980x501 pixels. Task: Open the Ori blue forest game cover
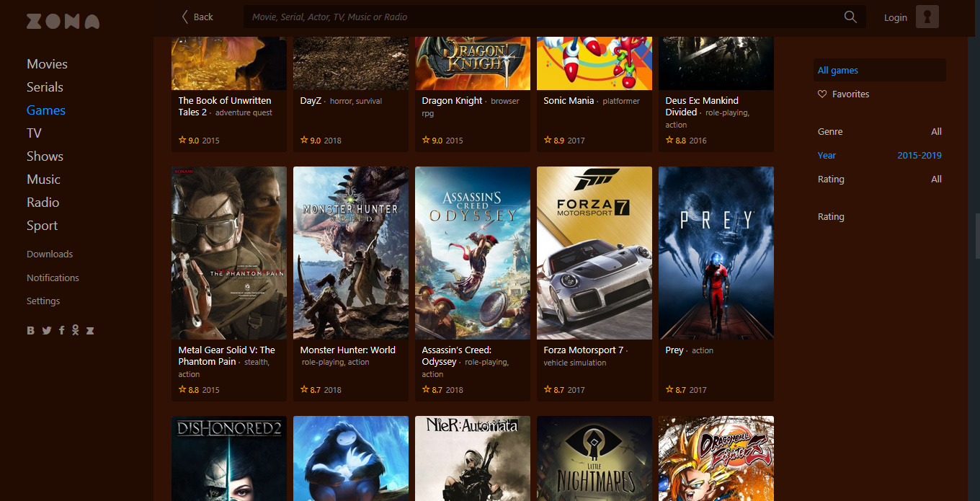[x=351, y=458]
